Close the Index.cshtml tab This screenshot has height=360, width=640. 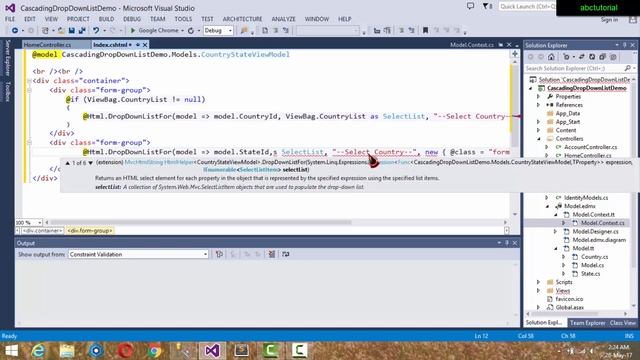(x=145, y=44)
